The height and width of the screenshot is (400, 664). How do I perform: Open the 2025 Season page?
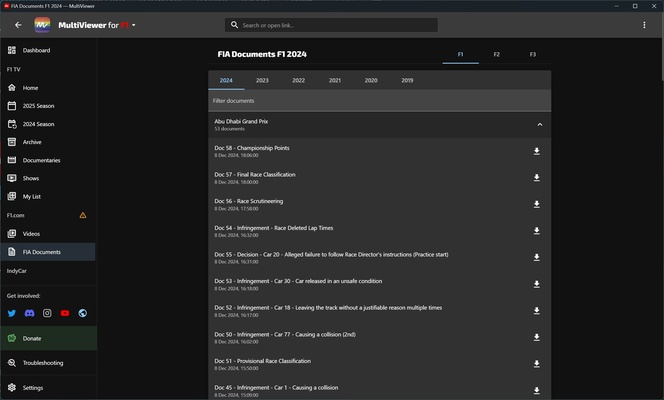[48, 106]
